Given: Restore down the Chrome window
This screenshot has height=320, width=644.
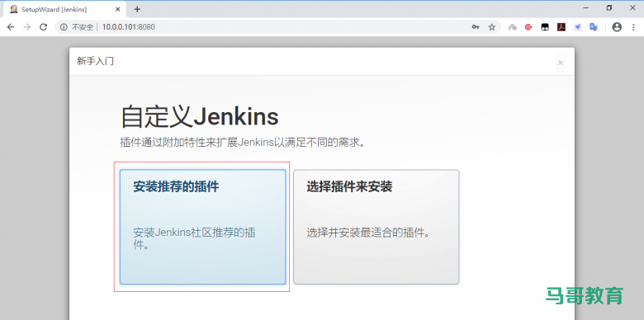Looking at the screenshot, I should click(x=609, y=7).
